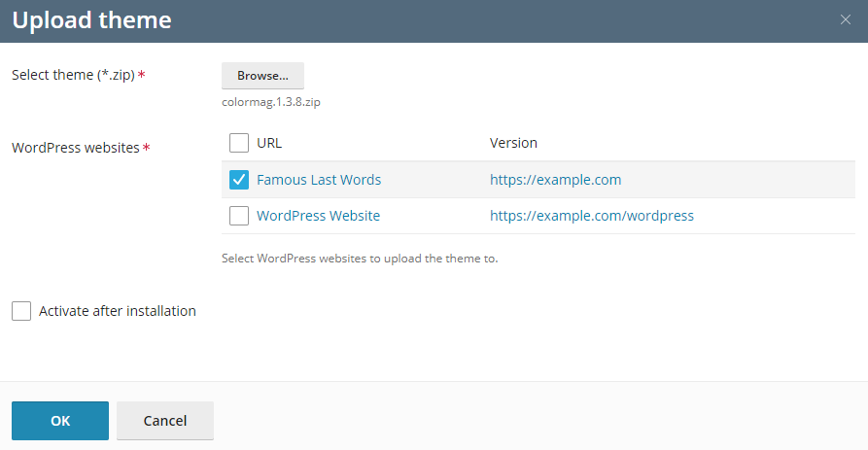Click the WordPress websites field label
Image resolution: width=868 pixels, height=450 pixels.
[76, 148]
